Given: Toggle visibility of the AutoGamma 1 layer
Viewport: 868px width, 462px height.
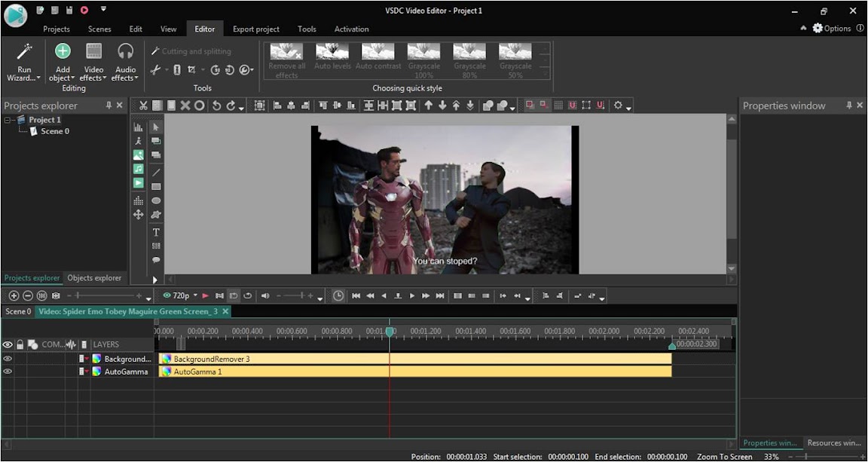Looking at the screenshot, I should (x=8, y=371).
